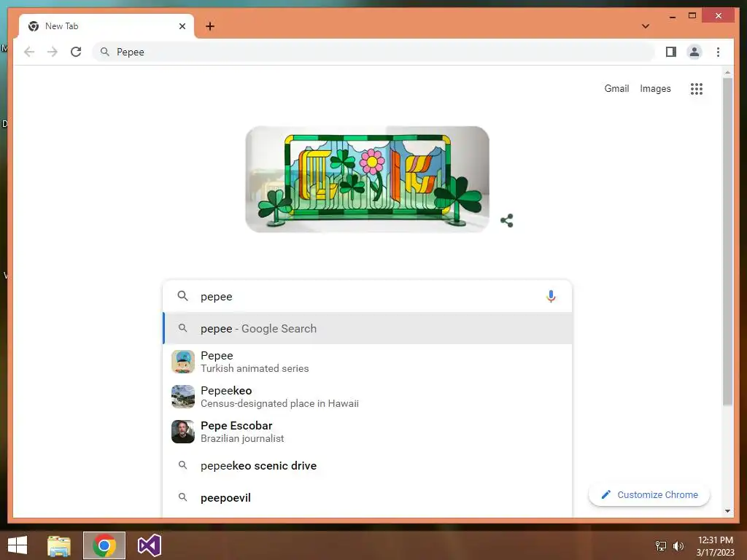Click the page scrollbar up arrow
747x560 pixels.
point(727,72)
